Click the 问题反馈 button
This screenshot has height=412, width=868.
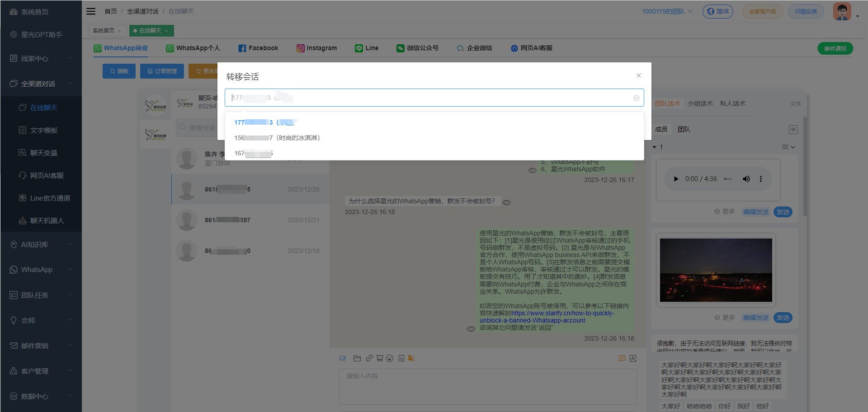[x=806, y=11]
